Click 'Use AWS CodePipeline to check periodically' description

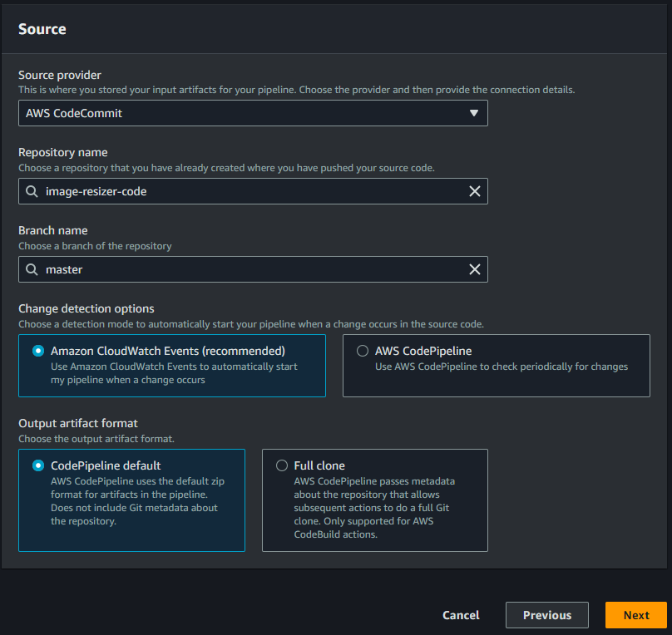pos(502,367)
